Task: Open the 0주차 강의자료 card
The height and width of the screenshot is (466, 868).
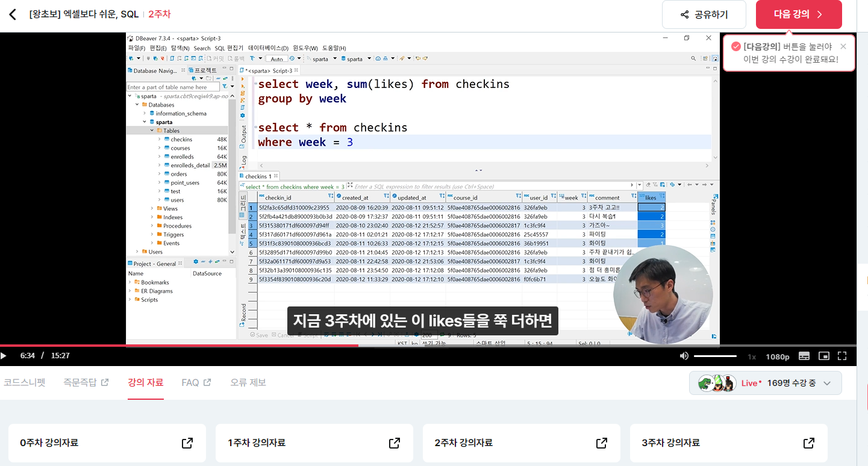Action: 107,443
